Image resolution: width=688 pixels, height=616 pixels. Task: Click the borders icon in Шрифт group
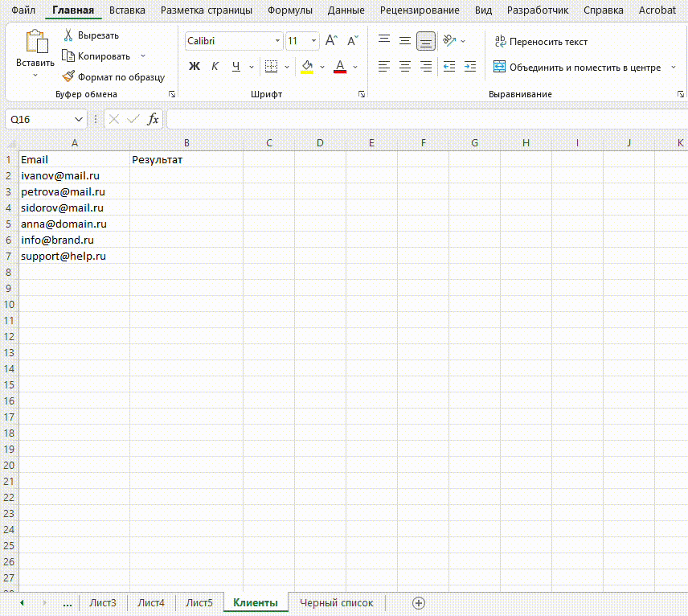(271, 67)
